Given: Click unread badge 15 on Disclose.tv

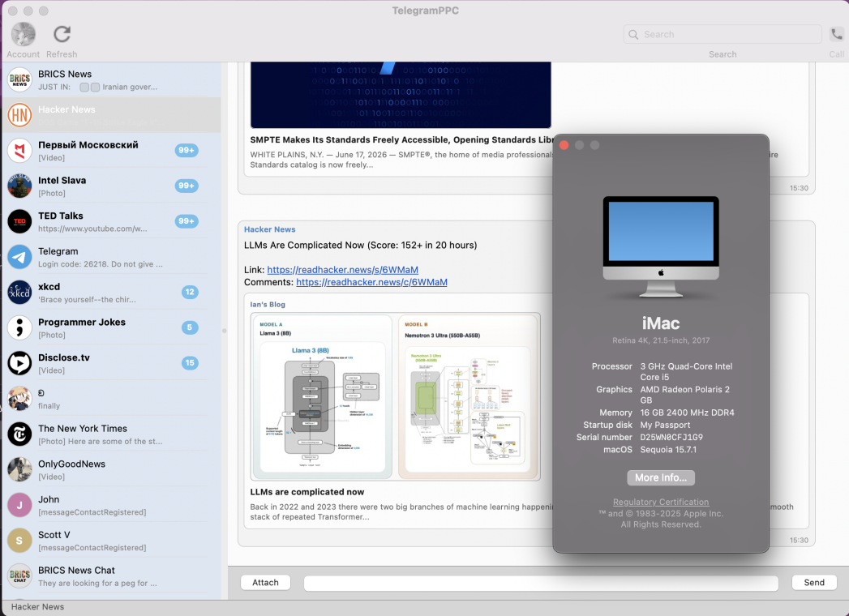Looking at the screenshot, I should (x=190, y=363).
